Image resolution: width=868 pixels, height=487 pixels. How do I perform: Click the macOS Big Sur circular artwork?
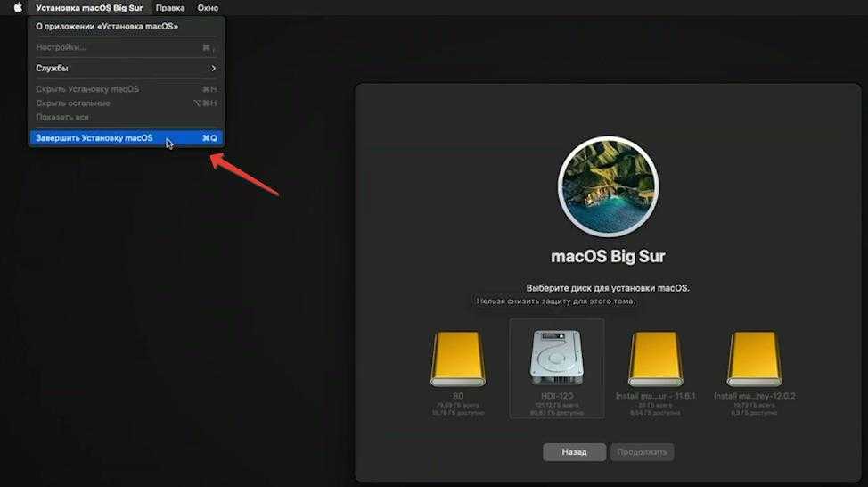pos(608,186)
